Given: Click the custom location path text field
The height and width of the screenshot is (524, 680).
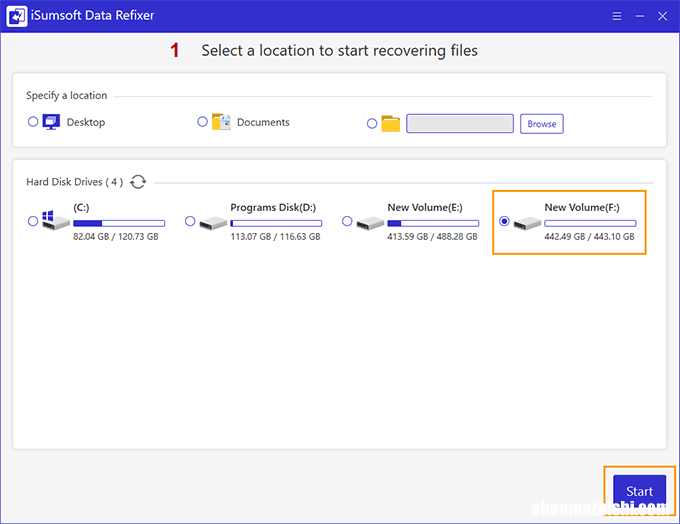Looking at the screenshot, I should [x=460, y=124].
